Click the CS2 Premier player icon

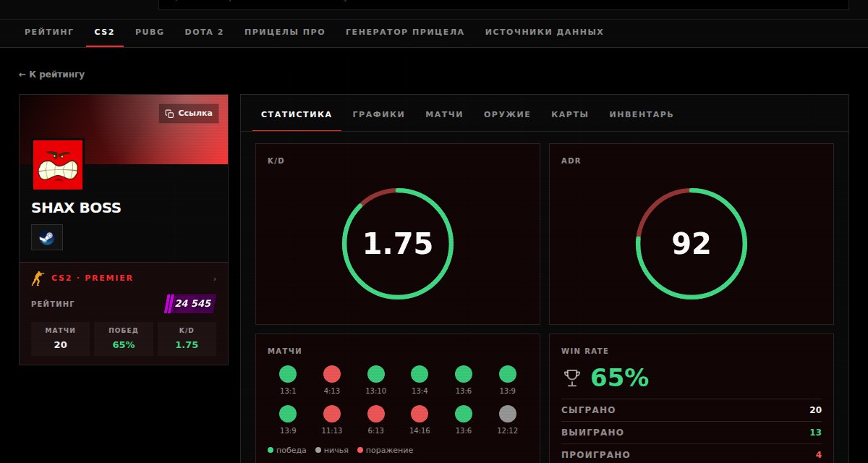click(x=38, y=279)
